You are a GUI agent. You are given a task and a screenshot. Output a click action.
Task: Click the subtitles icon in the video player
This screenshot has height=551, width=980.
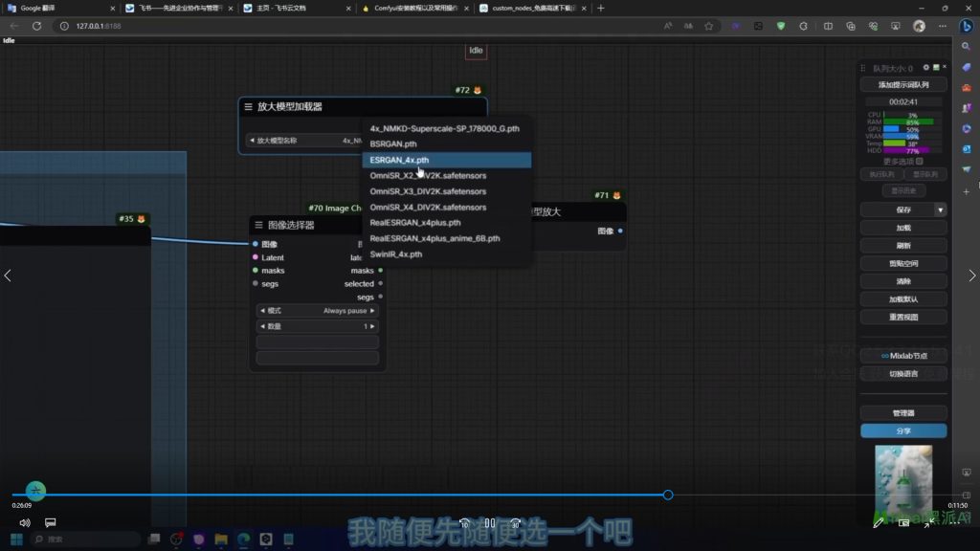point(51,523)
